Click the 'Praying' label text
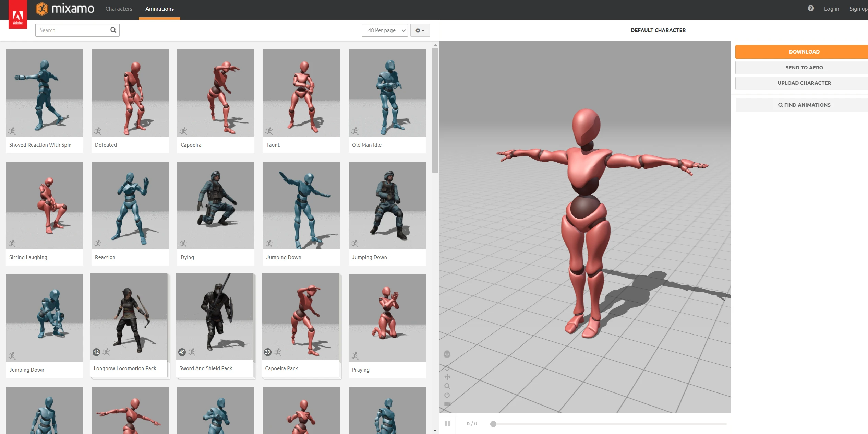This screenshot has height=434, width=868. point(361,370)
